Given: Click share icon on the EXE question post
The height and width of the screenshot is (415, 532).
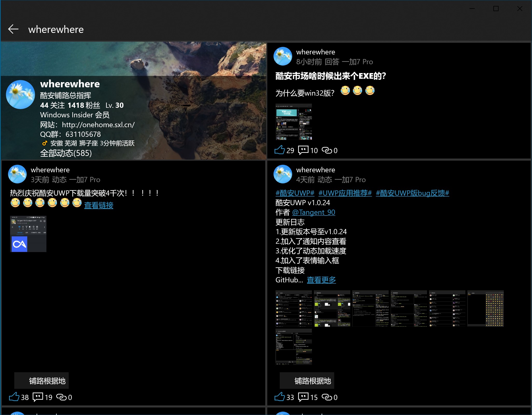Looking at the screenshot, I should 327,150.
